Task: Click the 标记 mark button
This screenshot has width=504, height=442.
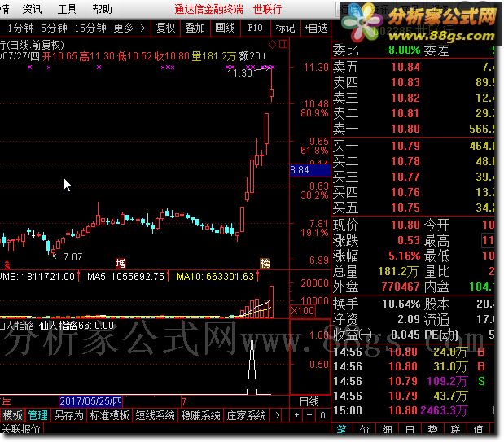Action: (285, 28)
